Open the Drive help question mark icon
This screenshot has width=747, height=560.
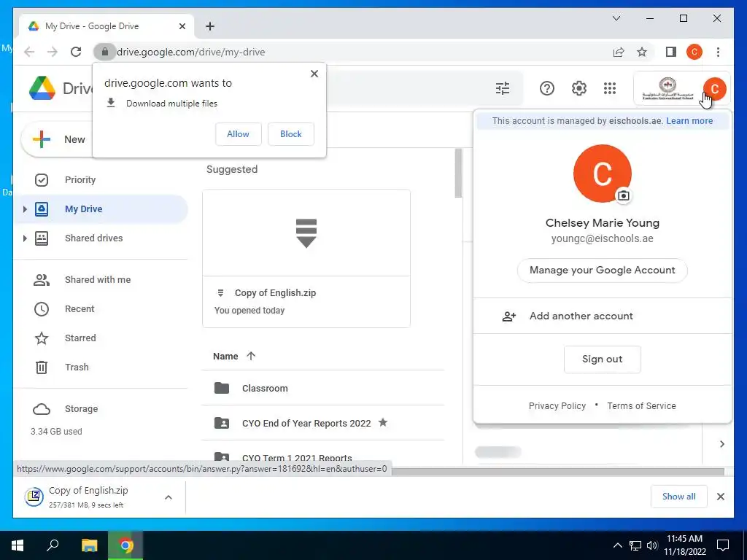[x=547, y=88]
